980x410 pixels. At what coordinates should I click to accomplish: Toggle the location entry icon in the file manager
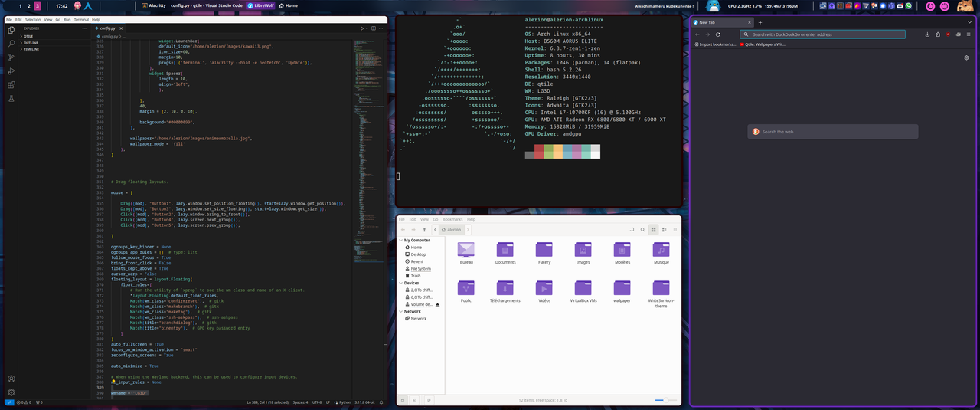[632, 229]
